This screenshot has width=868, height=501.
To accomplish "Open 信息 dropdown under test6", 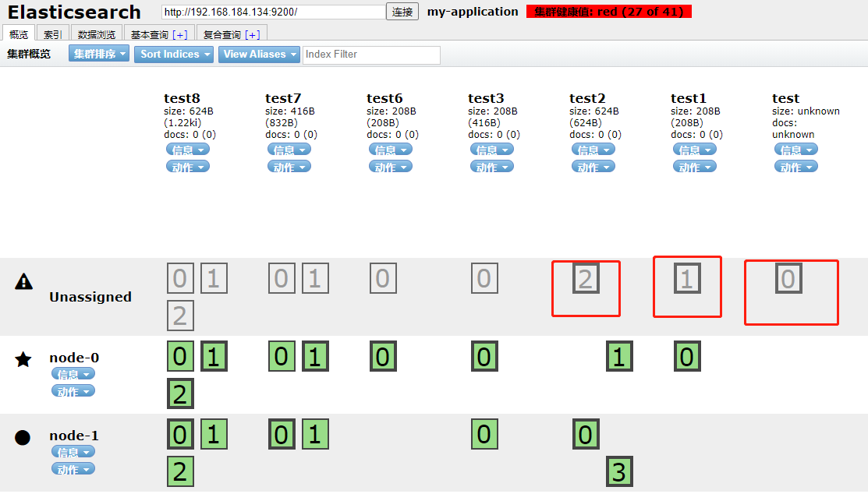I will (390, 150).
